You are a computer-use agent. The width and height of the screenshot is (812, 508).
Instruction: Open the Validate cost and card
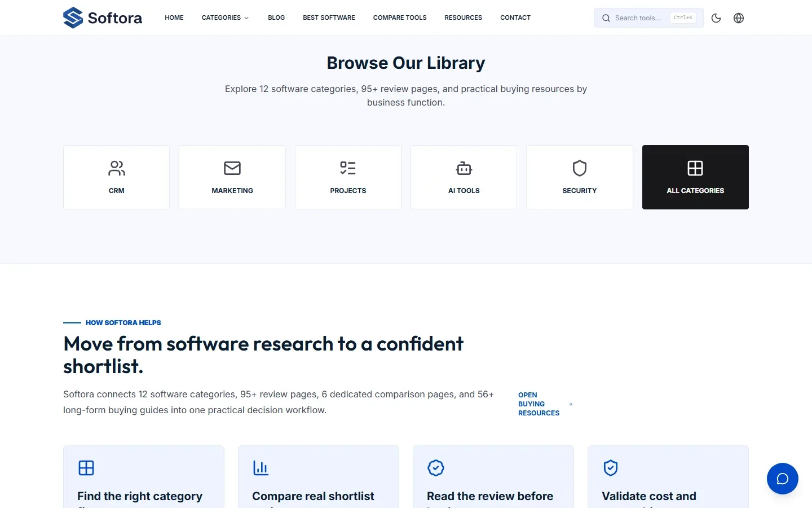coord(668,477)
